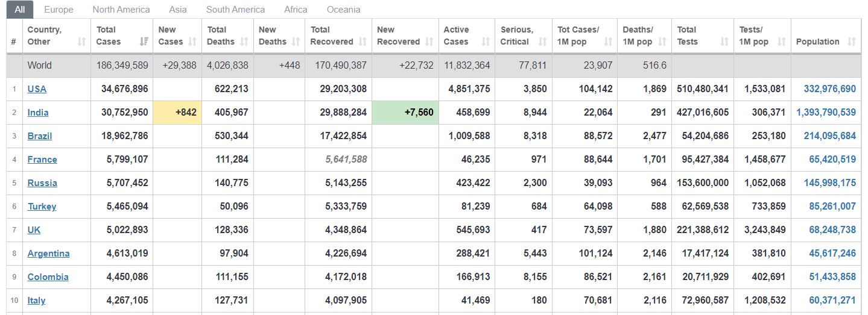This screenshot has height=315, width=868.
Task: Click Active Cases sort arrows
Action: [x=486, y=42]
